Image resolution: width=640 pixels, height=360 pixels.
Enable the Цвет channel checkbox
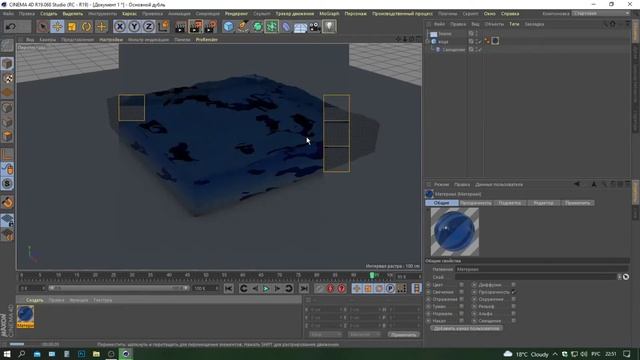462,285
